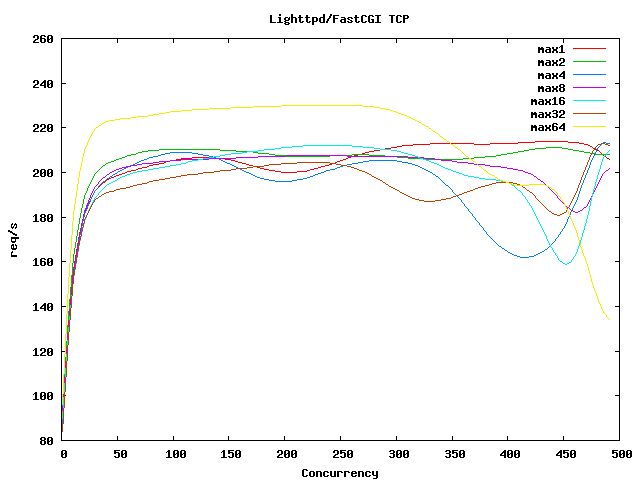The width and height of the screenshot is (640, 480).
Task: Click x-axis tick value 350
Action: click(454, 454)
